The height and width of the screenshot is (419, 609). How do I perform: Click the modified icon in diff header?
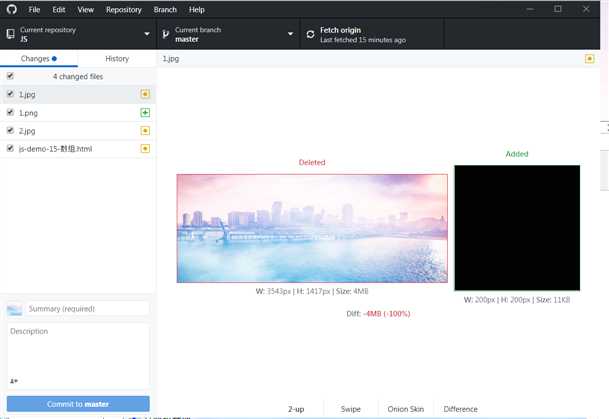(589, 59)
